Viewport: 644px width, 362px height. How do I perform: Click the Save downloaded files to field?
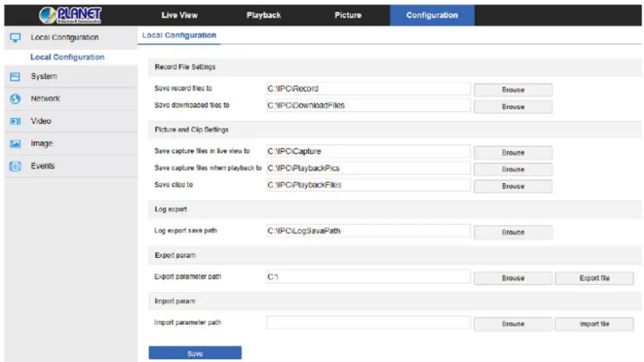coord(368,105)
